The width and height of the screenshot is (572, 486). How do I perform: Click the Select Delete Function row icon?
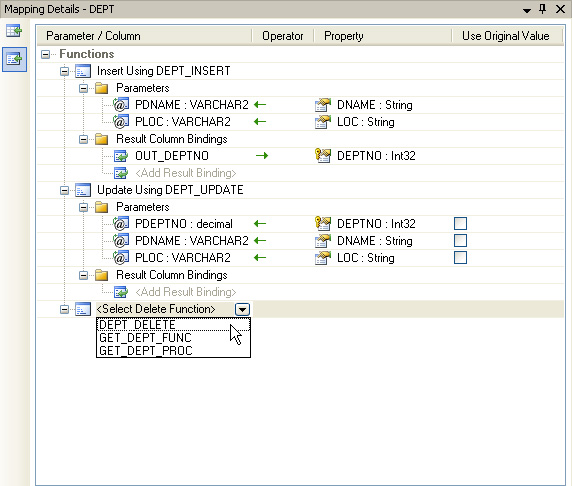coord(83,309)
